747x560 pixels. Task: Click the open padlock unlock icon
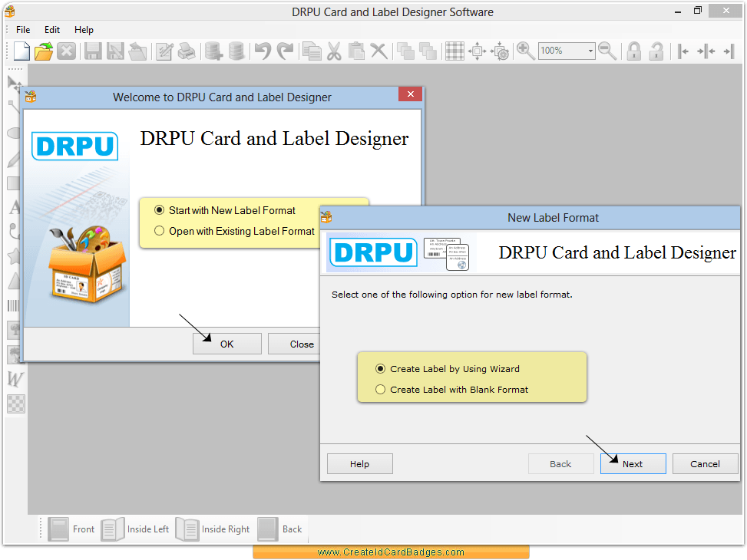tap(656, 51)
